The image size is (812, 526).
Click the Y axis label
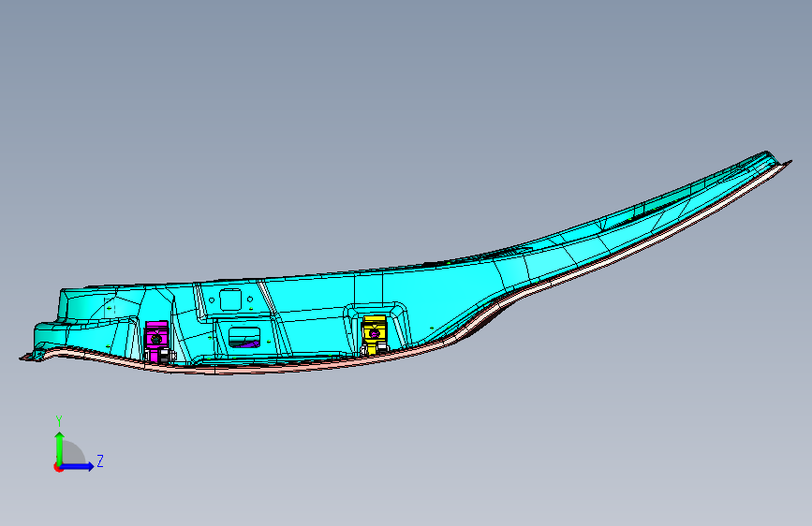click(x=59, y=421)
